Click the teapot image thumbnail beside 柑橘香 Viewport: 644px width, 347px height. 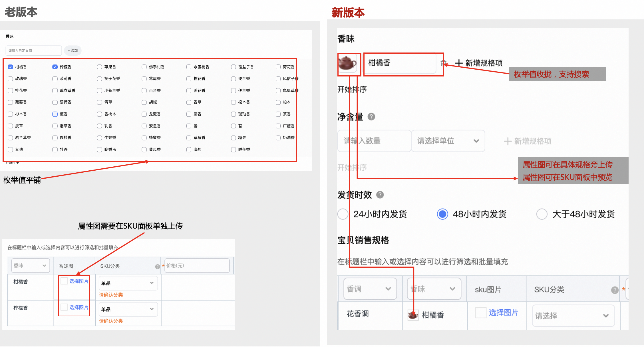click(347, 63)
